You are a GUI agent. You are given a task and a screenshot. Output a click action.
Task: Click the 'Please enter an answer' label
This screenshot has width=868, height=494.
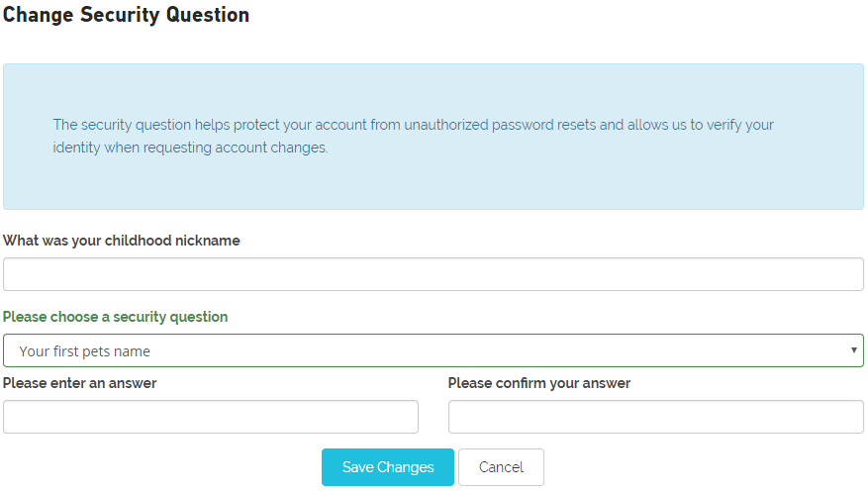coord(80,383)
